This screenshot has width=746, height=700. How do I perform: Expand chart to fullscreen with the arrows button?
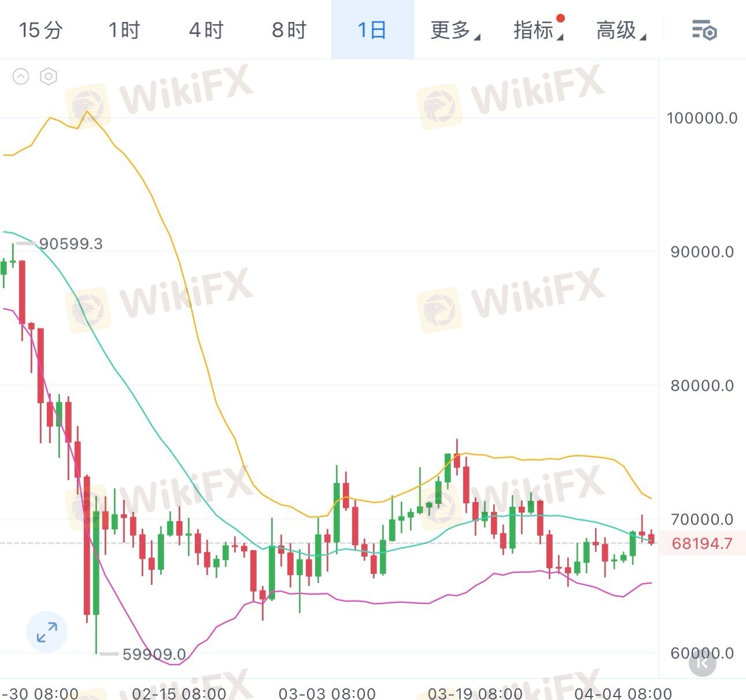click(47, 632)
